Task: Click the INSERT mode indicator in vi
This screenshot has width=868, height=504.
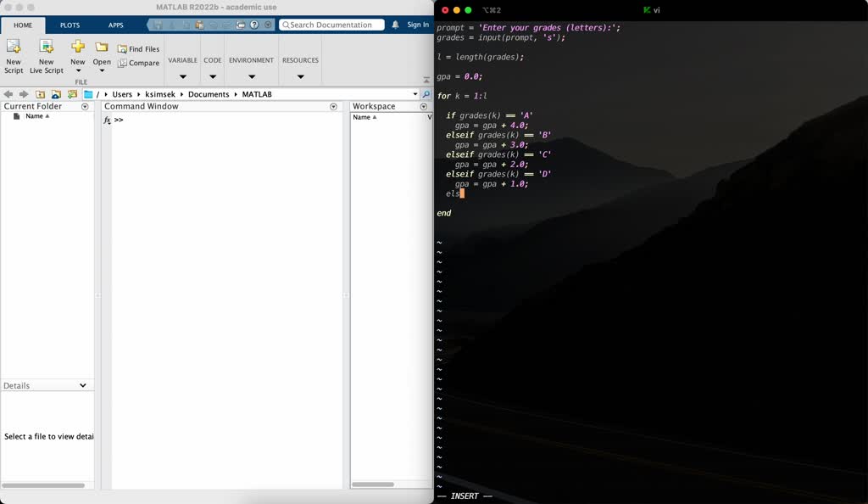Action: (465, 496)
